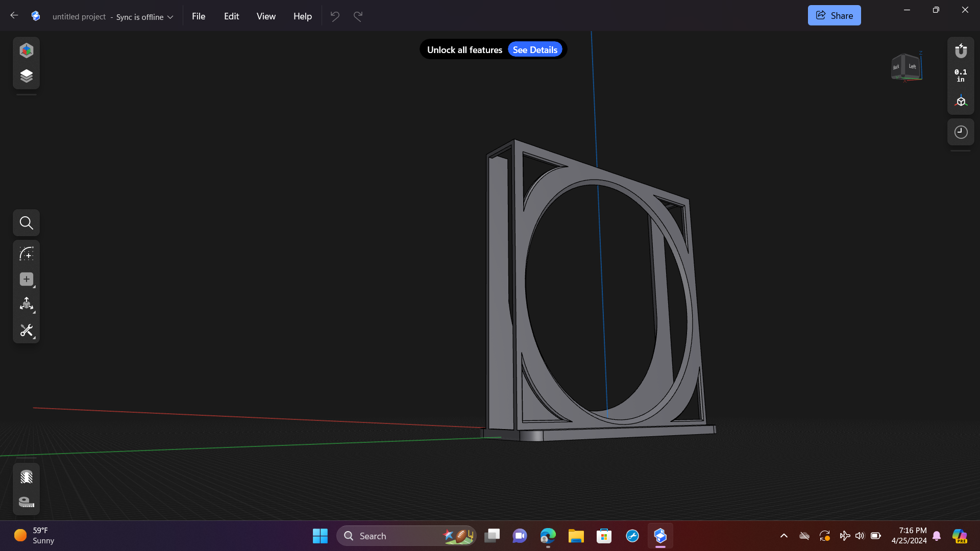Toggle the orientation axis display
Image resolution: width=980 pixels, height=551 pixels.
961,101
